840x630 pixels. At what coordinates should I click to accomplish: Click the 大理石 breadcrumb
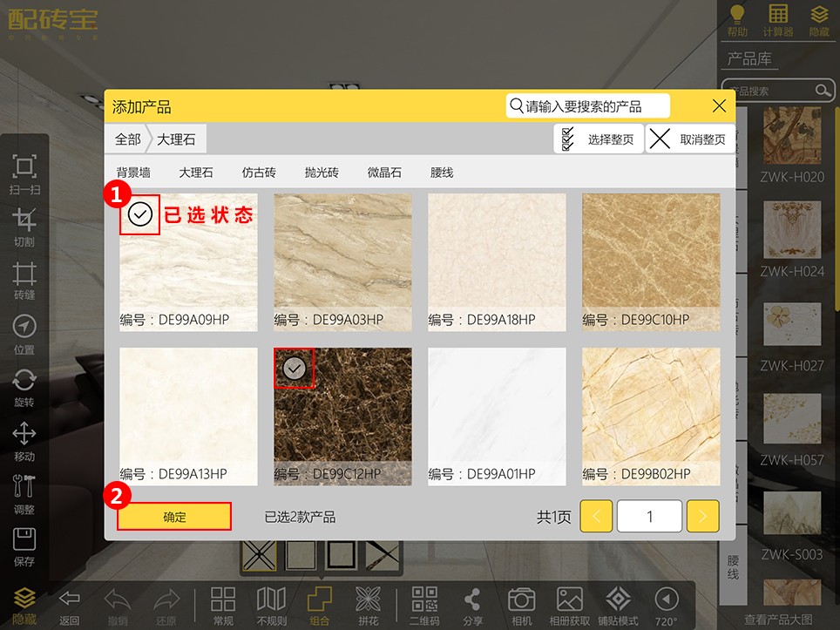pyautogui.click(x=177, y=139)
